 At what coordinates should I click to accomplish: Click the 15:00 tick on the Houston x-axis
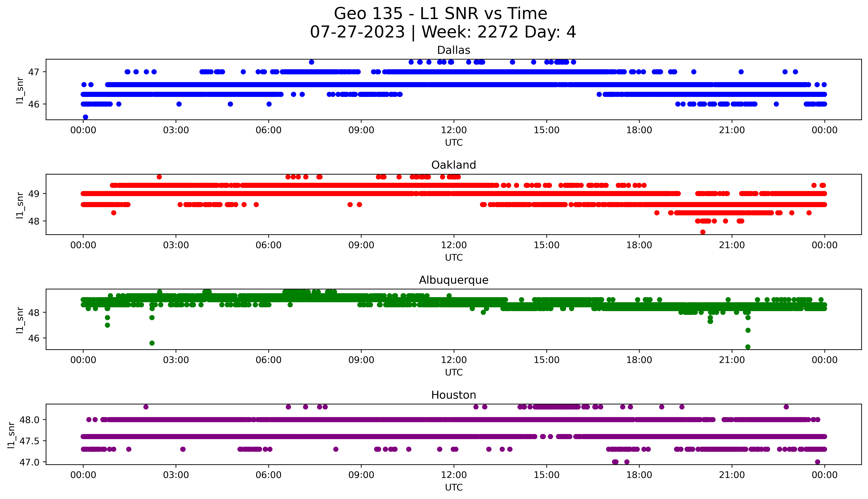click(547, 475)
